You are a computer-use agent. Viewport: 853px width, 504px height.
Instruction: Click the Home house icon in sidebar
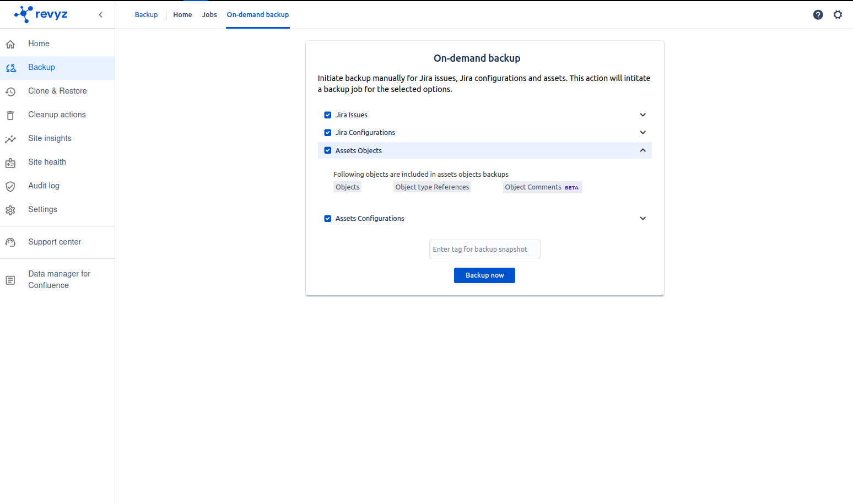[x=10, y=44]
